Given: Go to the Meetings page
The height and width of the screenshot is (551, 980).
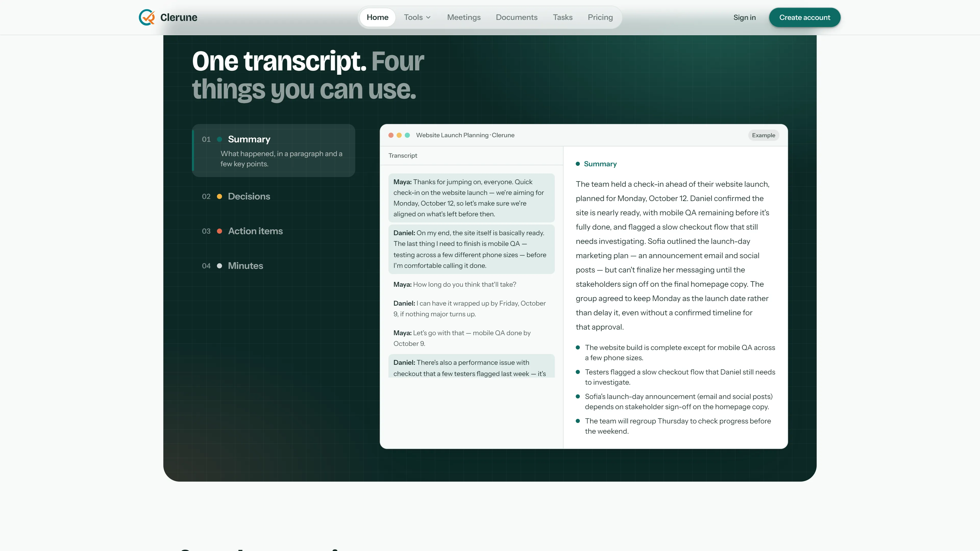Looking at the screenshot, I should click(x=464, y=18).
